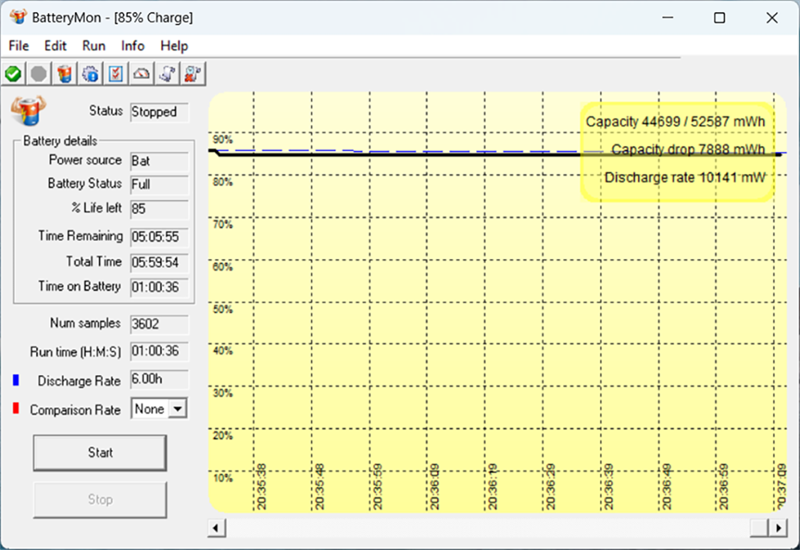The width and height of the screenshot is (800, 550).
Task: Click the checklist toolbar icon
Action: (x=116, y=74)
